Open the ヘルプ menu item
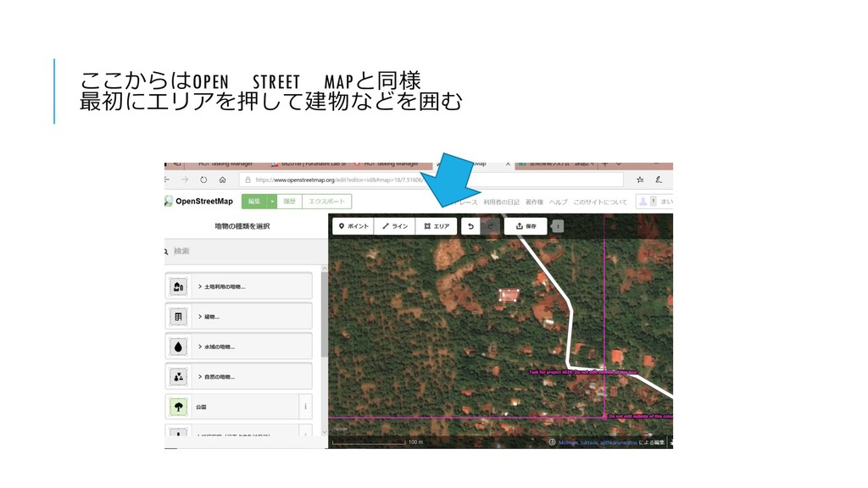 click(x=558, y=202)
